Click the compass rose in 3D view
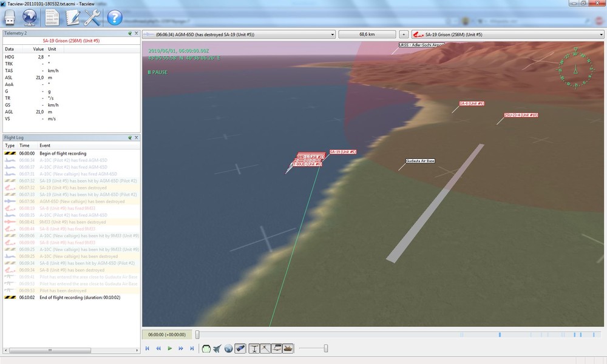 click(575, 69)
